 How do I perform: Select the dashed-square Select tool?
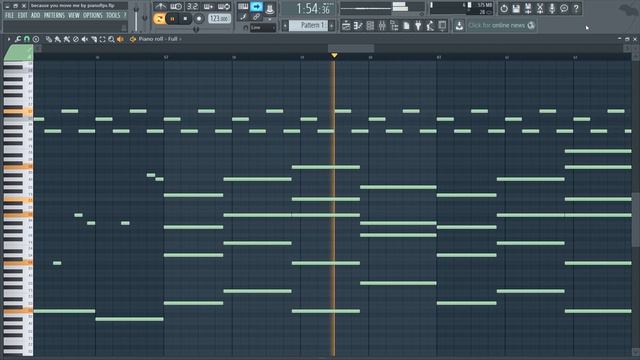(x=102, y=39)
